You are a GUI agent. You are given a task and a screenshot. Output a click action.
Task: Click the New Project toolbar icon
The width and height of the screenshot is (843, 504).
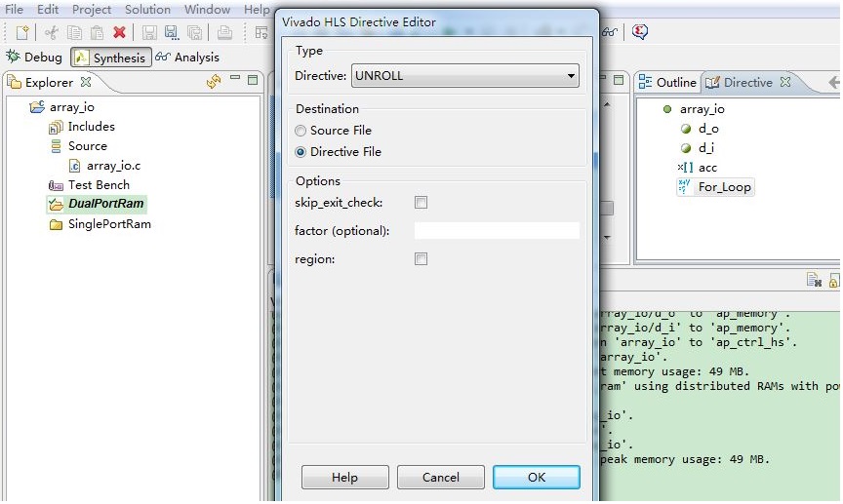point(22,33)
